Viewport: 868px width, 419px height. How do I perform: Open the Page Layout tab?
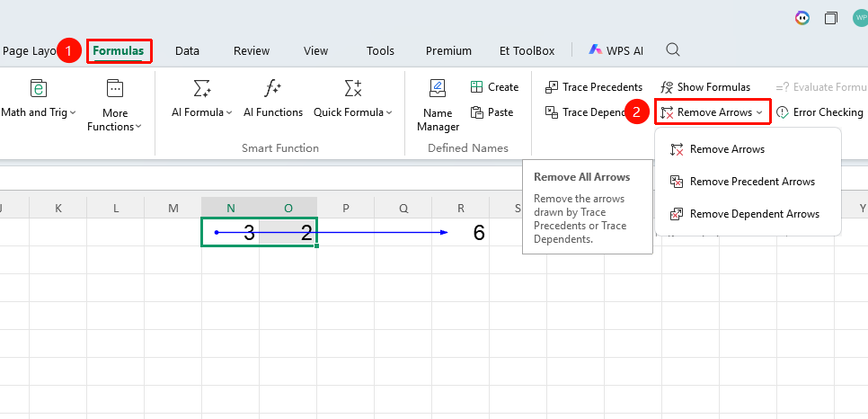coord(28,51)
